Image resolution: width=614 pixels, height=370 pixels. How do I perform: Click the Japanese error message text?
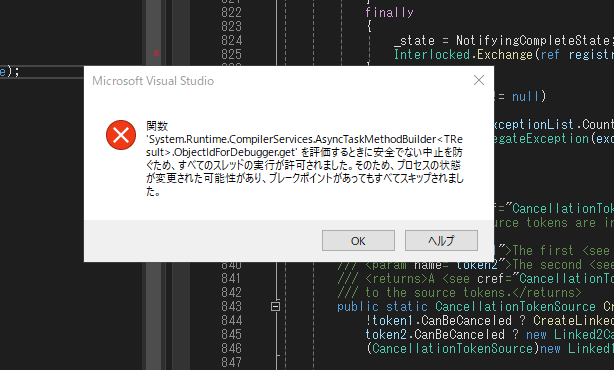[x=304, y=159]
